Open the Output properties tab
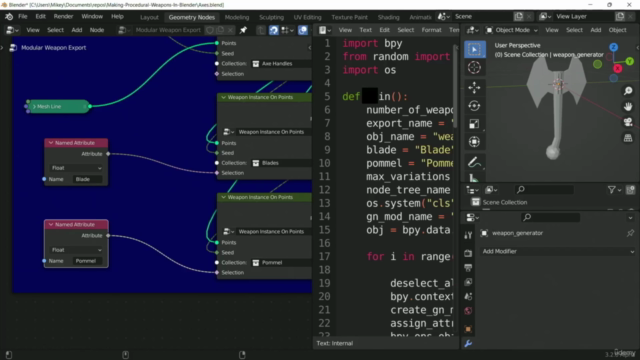Screen dimensions: 640x360 pos(468,268)
